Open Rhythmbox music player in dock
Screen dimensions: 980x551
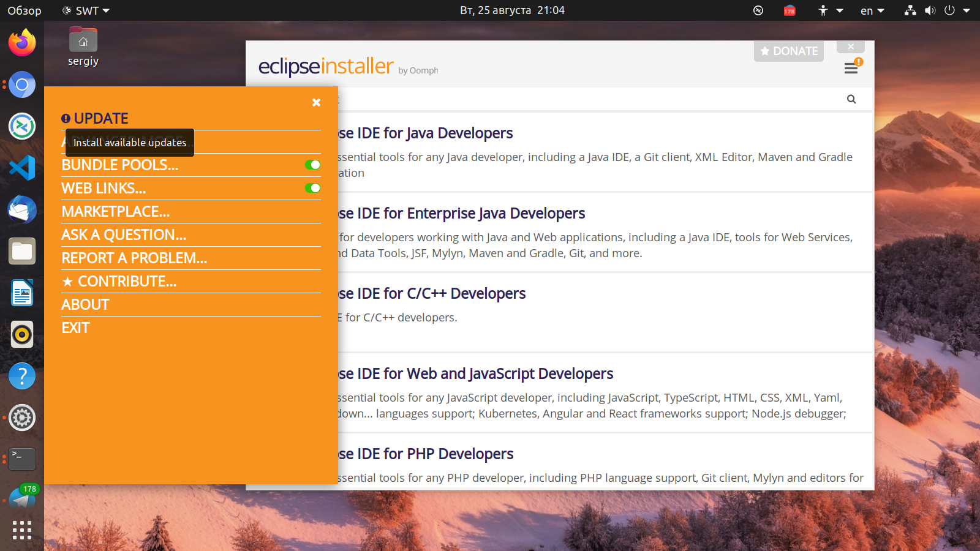click(22, 334)
